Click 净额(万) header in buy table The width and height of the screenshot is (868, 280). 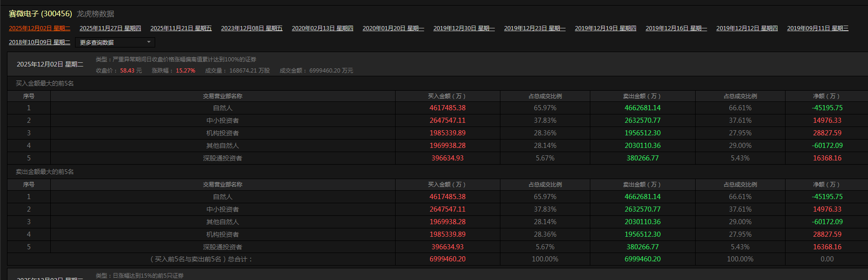point(827,96)
